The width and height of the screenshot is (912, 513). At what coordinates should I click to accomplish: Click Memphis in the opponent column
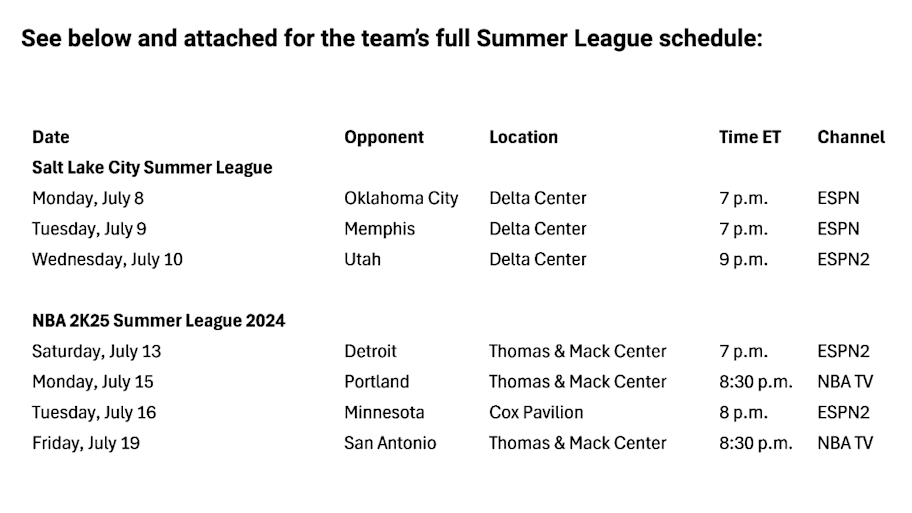[380, 229]
